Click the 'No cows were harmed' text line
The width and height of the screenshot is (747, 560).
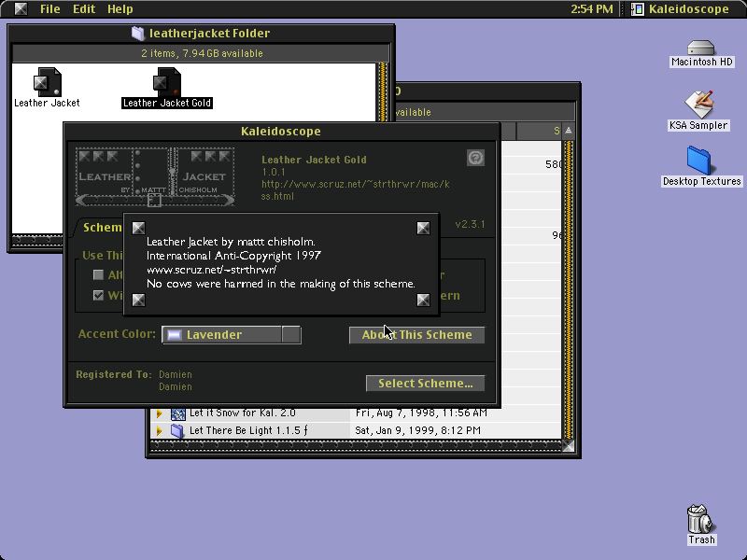(x=281, y=284)
